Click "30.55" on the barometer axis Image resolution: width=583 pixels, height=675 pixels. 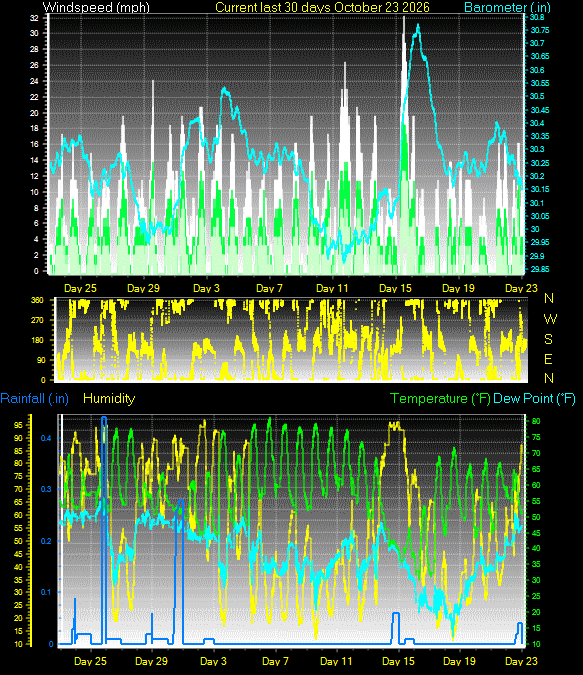540,83
